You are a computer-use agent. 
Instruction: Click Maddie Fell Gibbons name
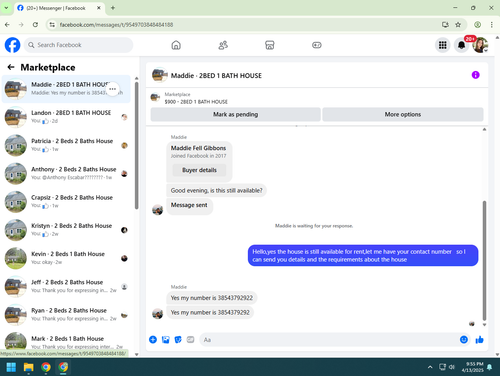pyautogui.click(x=198, y=148)
